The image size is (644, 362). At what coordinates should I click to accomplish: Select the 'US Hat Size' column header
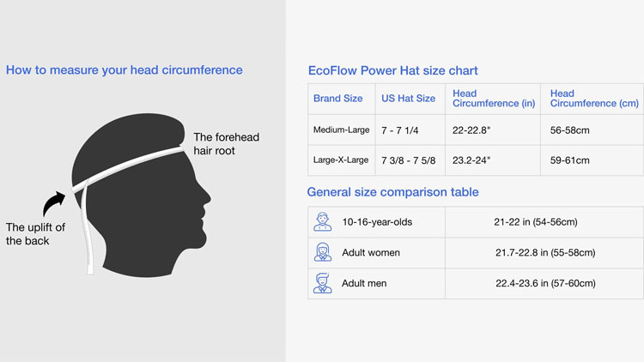coord(408,99)
